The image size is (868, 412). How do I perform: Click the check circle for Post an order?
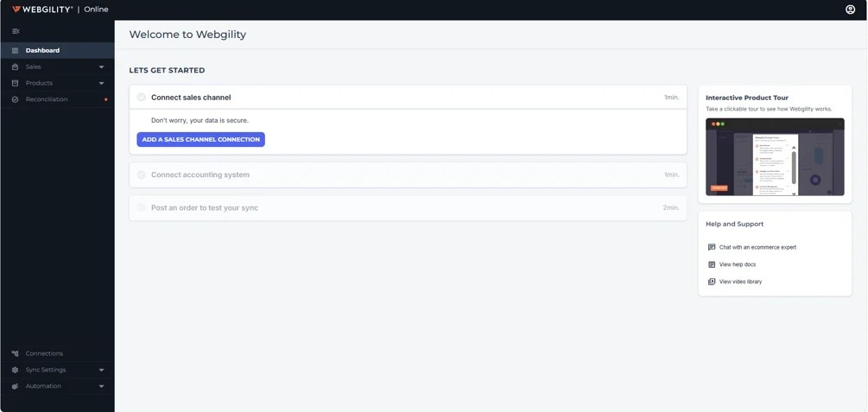point(141,207)
